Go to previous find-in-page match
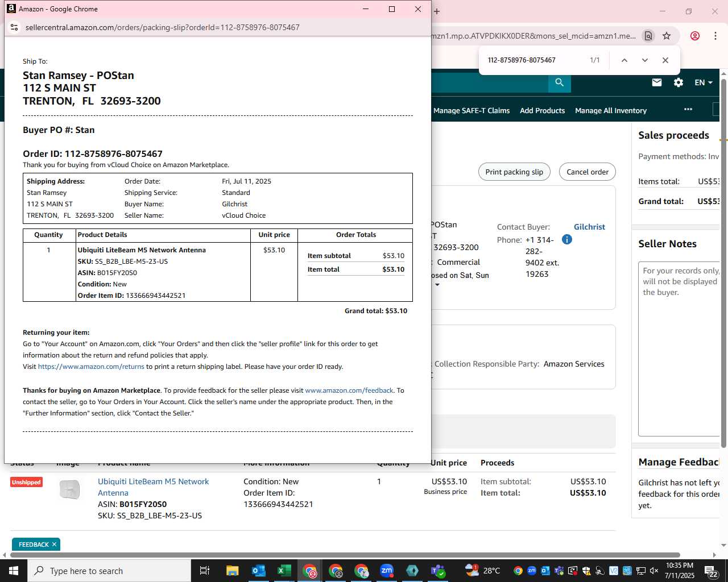Screen dimensions: 728x582 pyautogui.click(x=624, y=60)
